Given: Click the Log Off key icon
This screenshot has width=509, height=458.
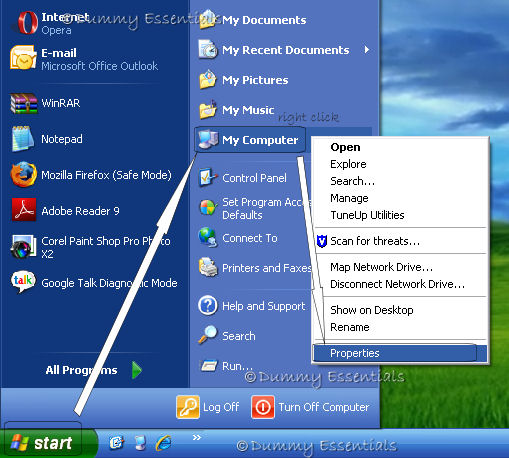Looking at the screenshot, I should click(188, 407).
